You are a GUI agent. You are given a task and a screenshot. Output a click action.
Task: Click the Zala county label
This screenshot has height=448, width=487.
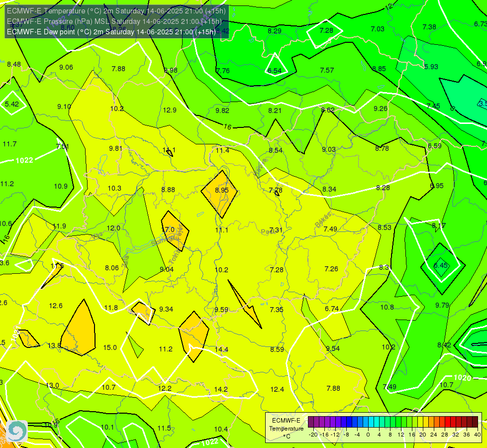125,262
